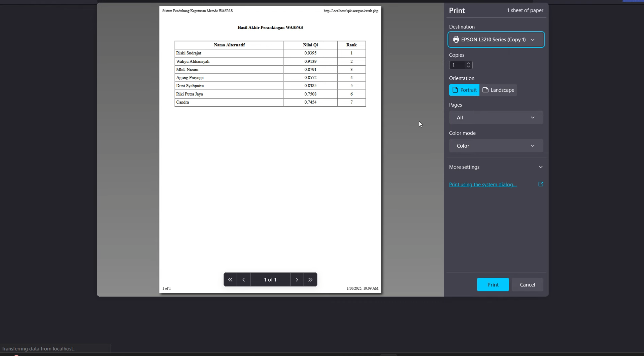Click the 1/30/2025, 10:09 AM footer timestamp
This screenshot has height=356, width=644.
tap(362, 288)
